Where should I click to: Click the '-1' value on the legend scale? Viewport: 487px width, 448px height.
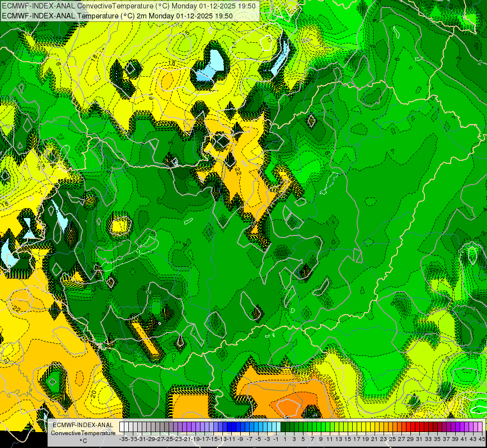coord(276,439)
